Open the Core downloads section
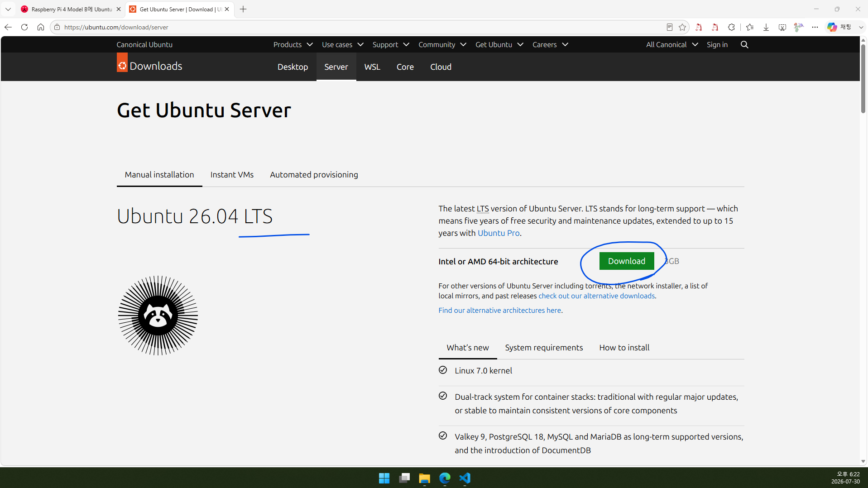The width and height of the screenshot is (868, 488). [405, 67]
